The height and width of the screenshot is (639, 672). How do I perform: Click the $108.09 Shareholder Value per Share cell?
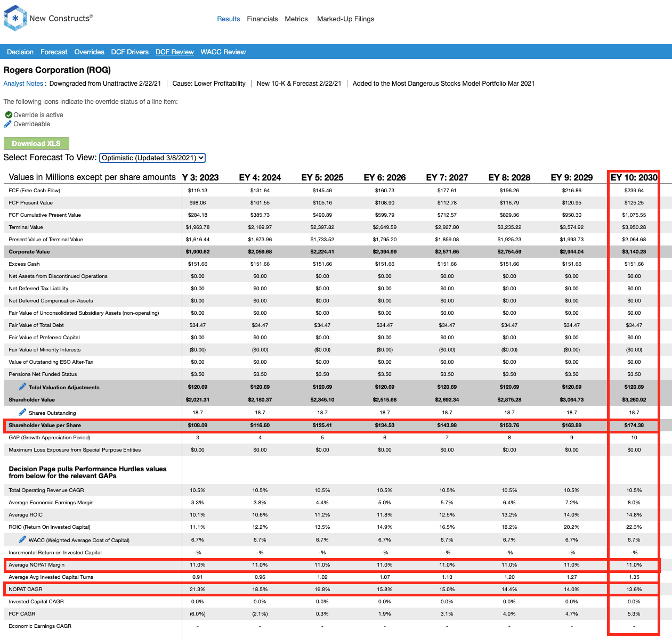click(x=198, y=425)
